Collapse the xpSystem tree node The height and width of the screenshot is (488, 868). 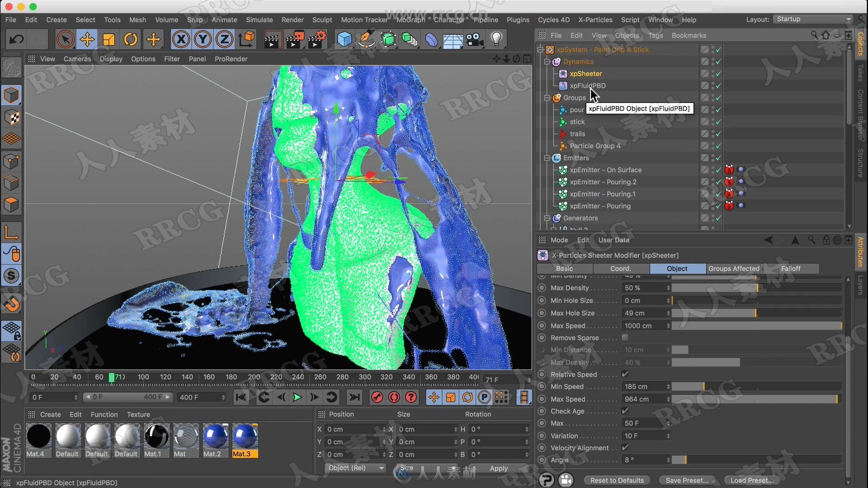pyautogui.click(x=540, y=49)
